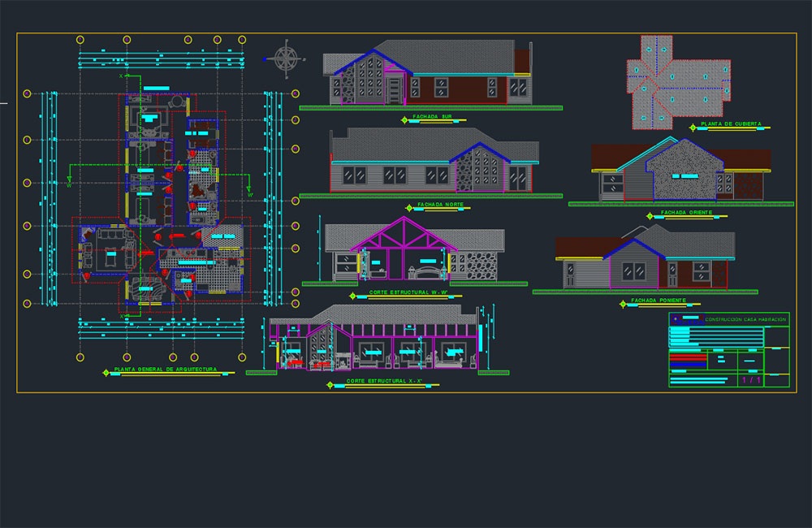
Task: Click the blue bar in the title block
Action: [688, 364]
